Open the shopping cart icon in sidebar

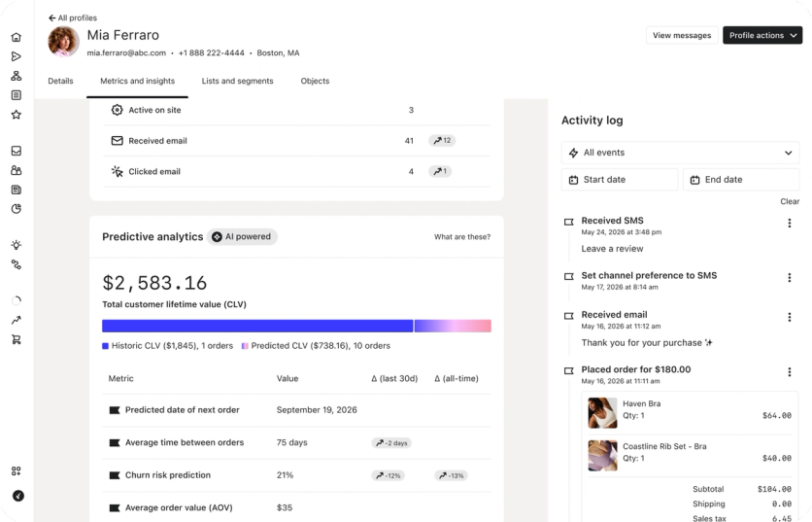17,340
